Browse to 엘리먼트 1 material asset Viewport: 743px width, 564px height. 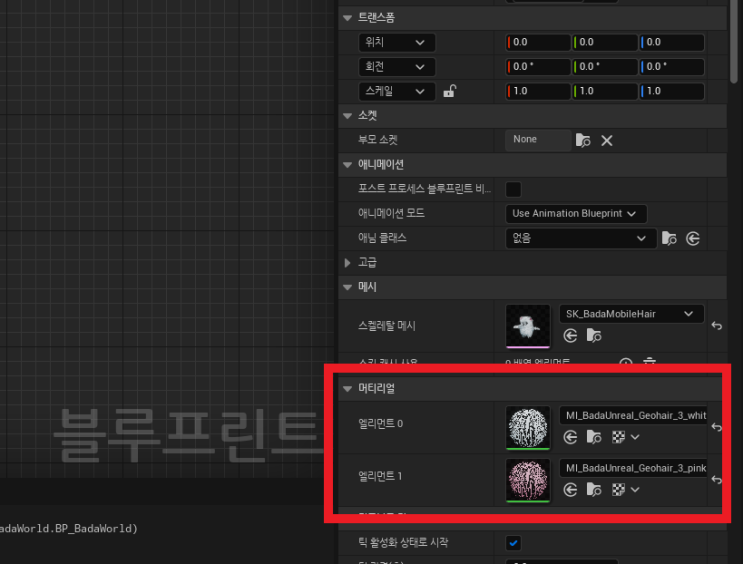pyautogui.click(x=594, y=490)
